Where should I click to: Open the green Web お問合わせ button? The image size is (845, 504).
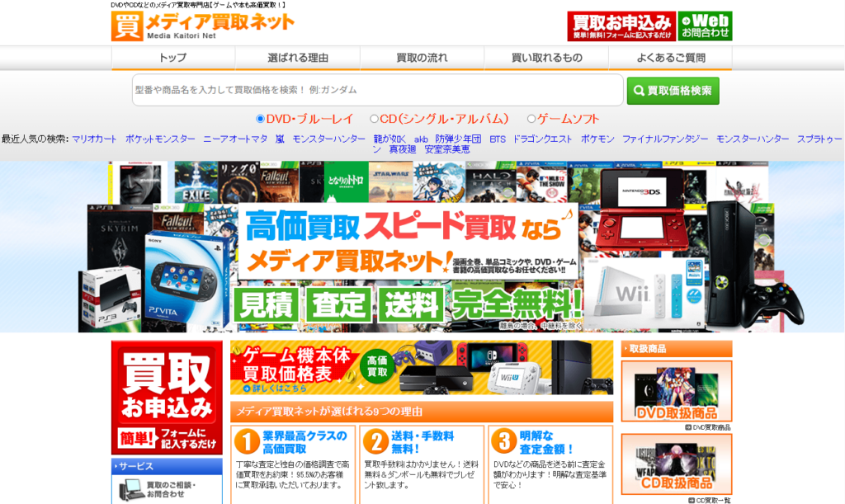[x=705, y=26]
